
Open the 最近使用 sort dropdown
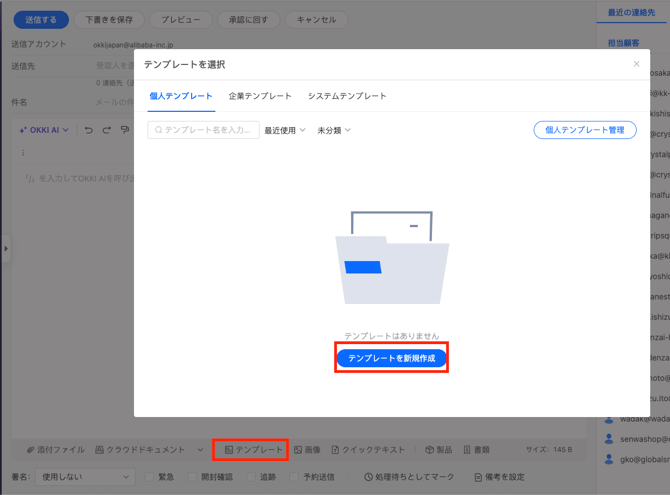[x=285, y=130]
